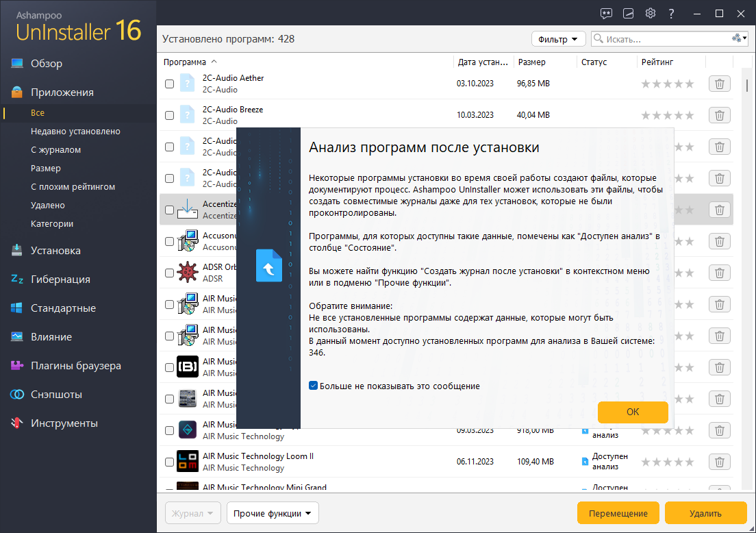Image resolution: width=756 pixels, height=533 pixels.
Task: Click the dialog's blue file analysis icon
Action: coord(268,265)
